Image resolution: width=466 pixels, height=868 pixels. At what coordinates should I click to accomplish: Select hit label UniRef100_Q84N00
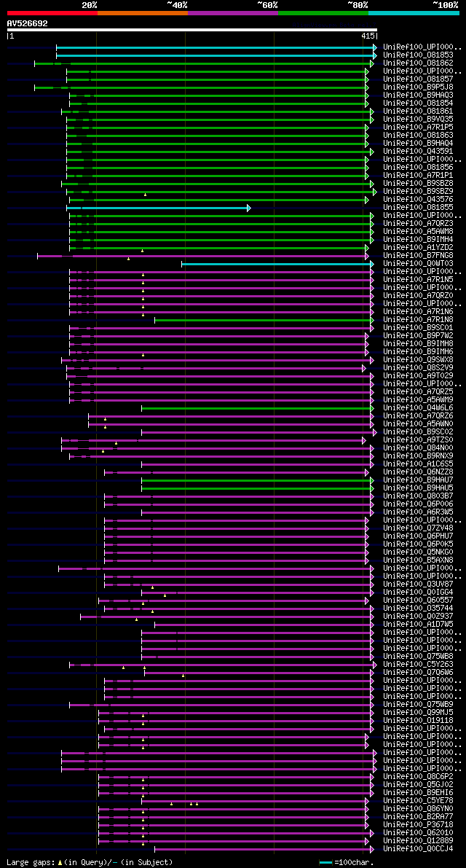[x=418, y=448]
